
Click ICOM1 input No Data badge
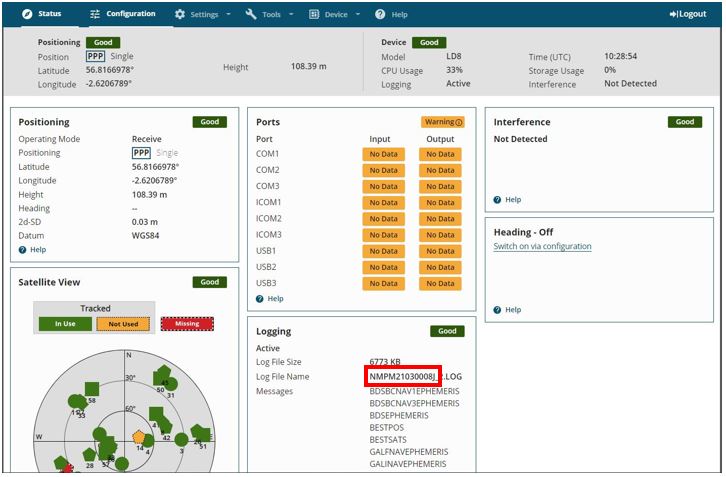383,203
